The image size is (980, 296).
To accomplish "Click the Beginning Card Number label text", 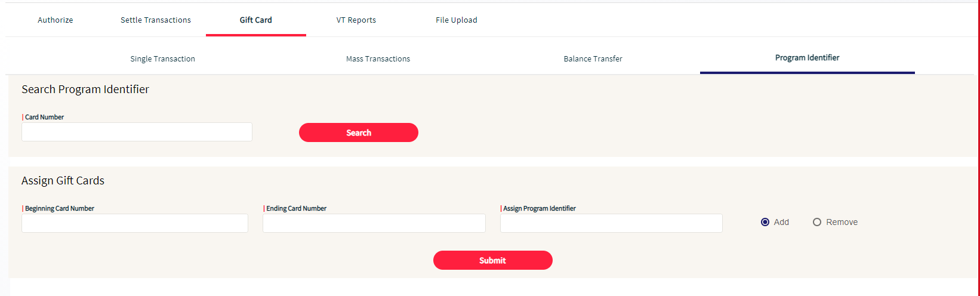I will tap(60, 208).
